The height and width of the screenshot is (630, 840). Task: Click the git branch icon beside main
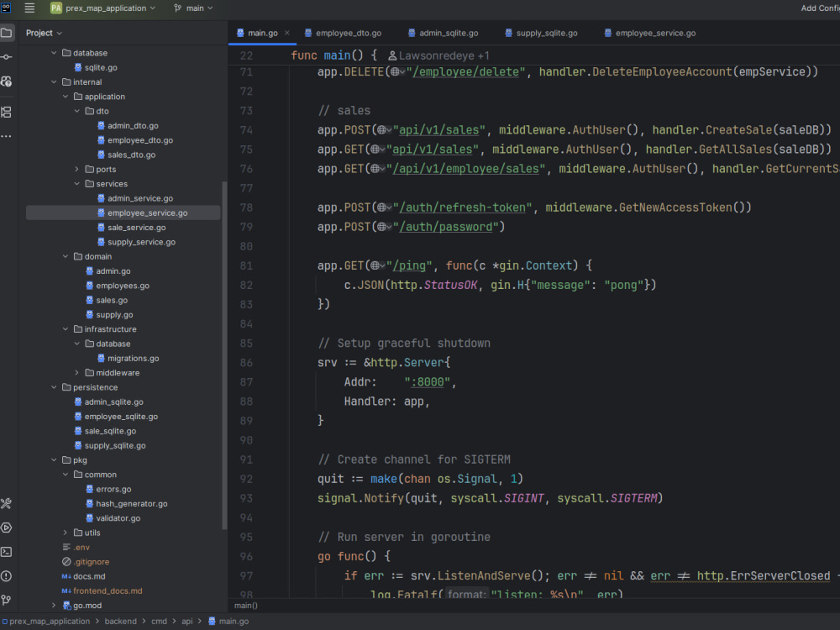tap(178, 8)
